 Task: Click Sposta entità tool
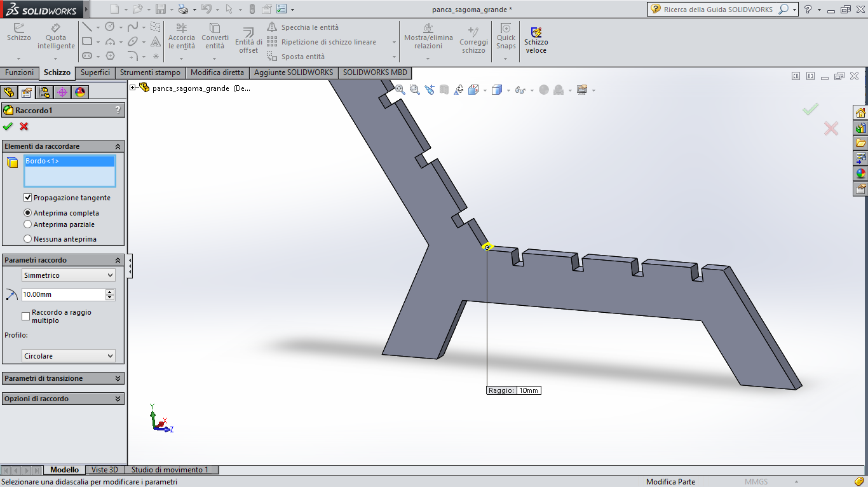pos(295,57)
